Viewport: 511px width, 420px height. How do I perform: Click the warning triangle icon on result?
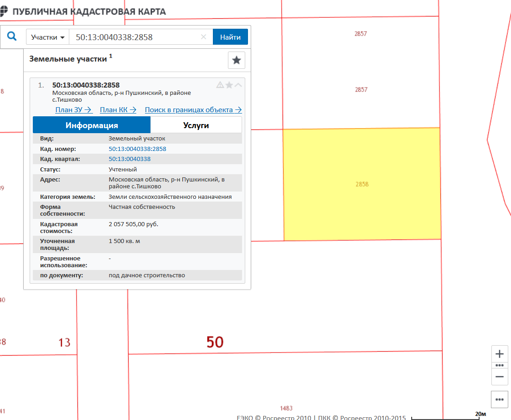[x=220, y=85]
